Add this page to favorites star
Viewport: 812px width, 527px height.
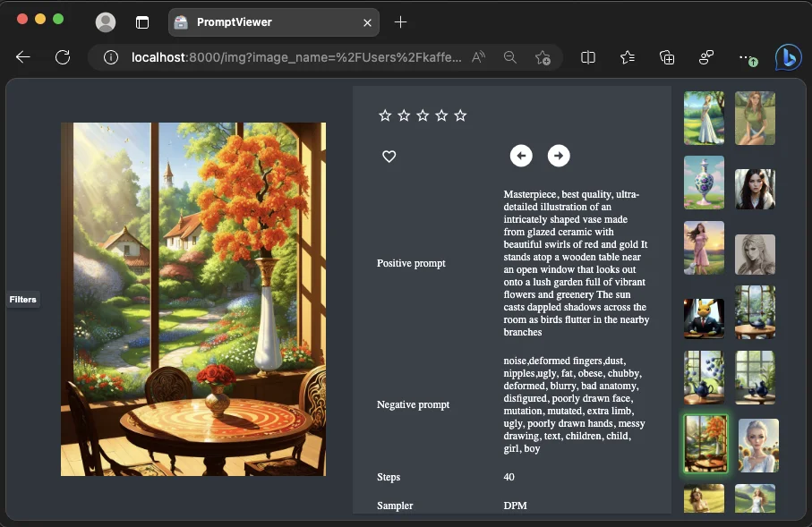click(x=543, y=57)
